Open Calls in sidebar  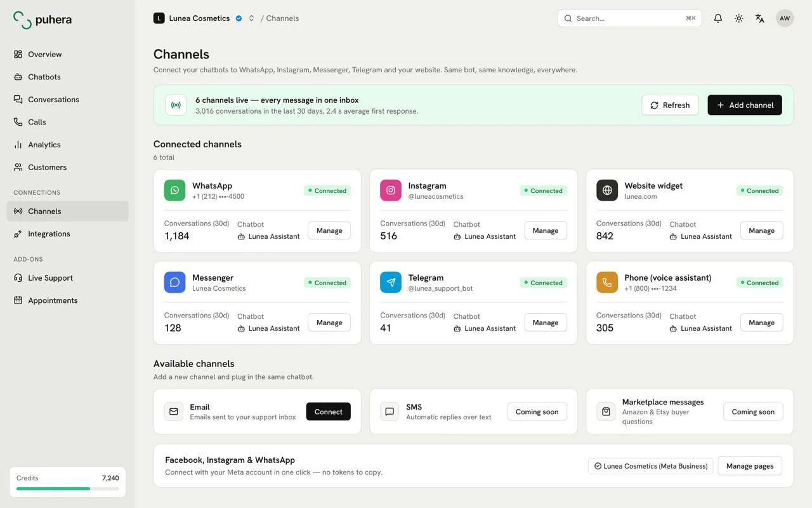68,122
